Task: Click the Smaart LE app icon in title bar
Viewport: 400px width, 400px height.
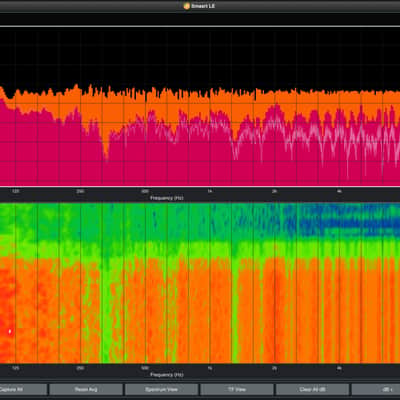Action: click(187, 6)
